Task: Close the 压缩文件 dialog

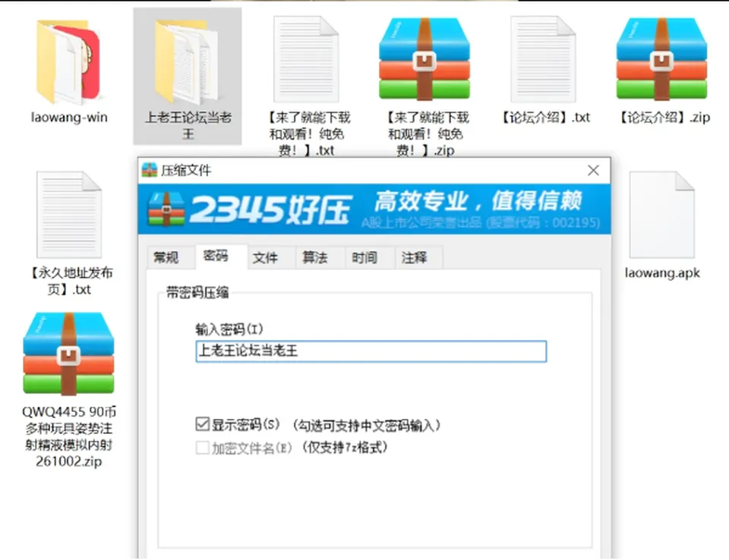Action: (x=593, y=171)
